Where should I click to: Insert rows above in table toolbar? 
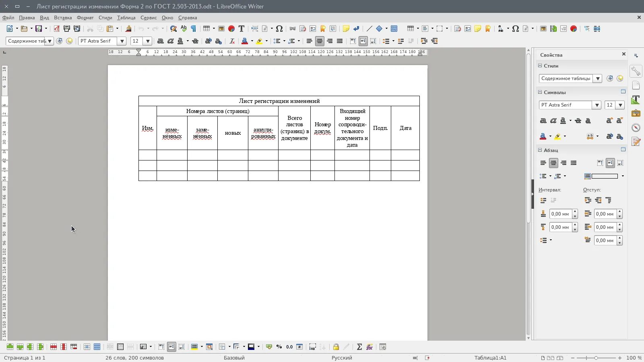click(10, 347)
